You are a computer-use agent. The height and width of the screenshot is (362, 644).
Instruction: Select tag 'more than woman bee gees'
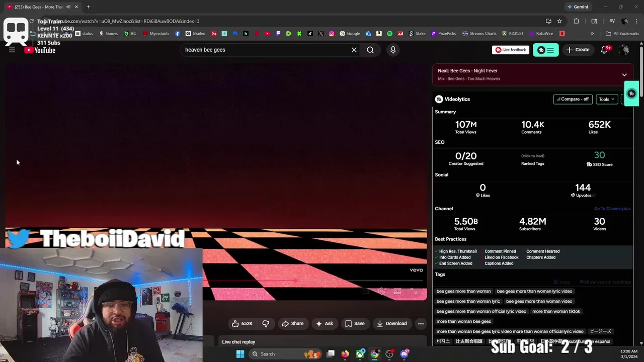click(463, 321)
